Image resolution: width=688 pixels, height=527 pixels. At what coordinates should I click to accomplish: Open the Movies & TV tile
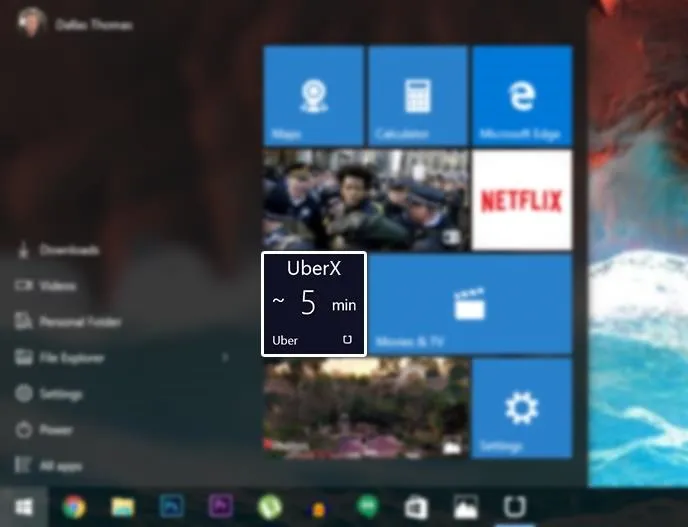tap(470, 304)
